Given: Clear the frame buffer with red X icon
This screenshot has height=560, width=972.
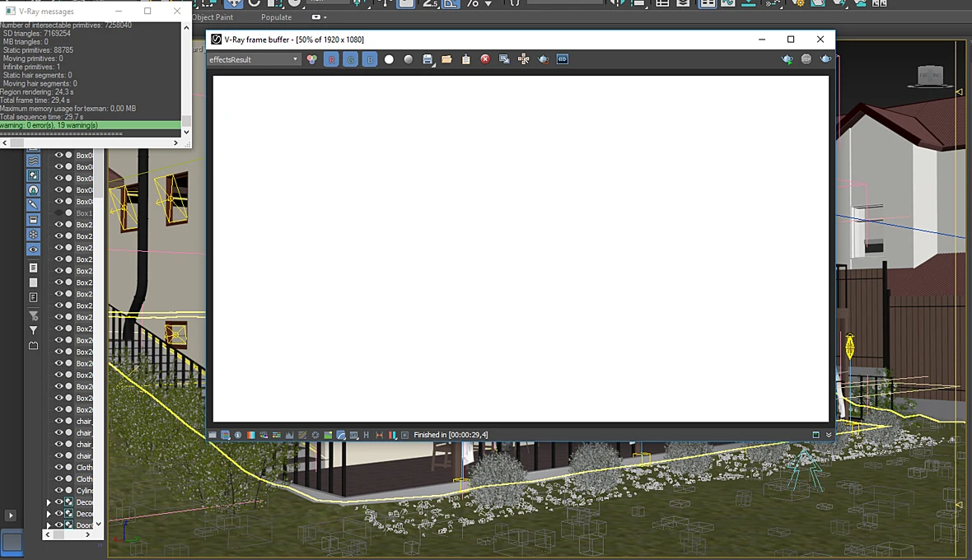Looking at the screenshot, I should pos(485,58).
